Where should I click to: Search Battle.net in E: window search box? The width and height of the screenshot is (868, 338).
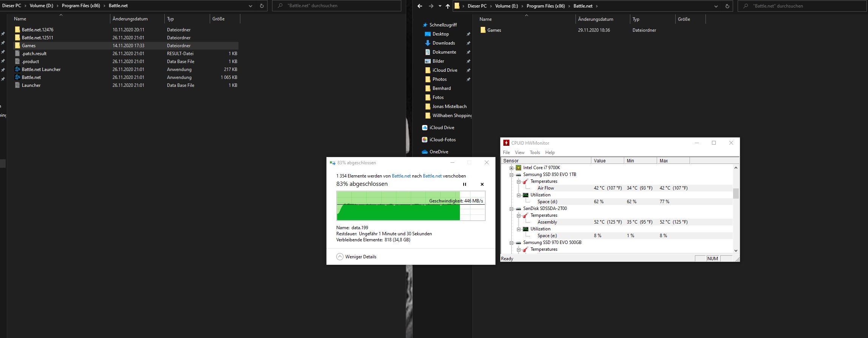(802, 6)
